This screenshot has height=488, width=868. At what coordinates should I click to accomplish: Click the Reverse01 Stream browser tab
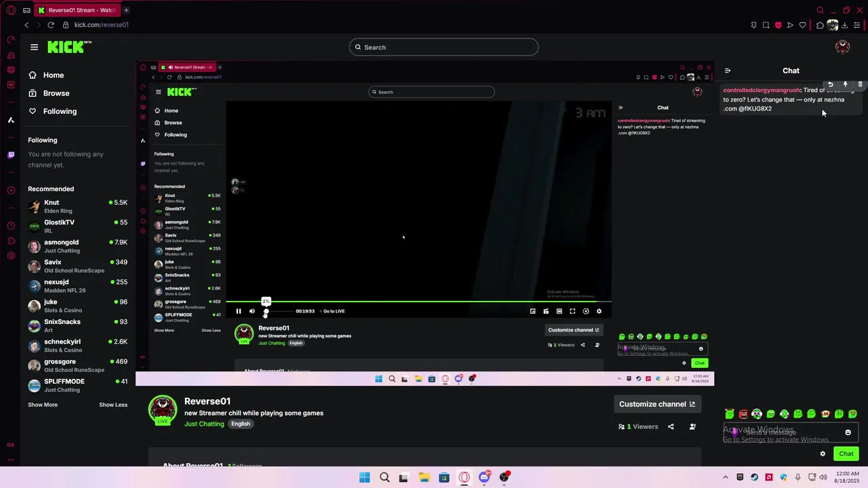pyautogui.click(x=77, y=10)
